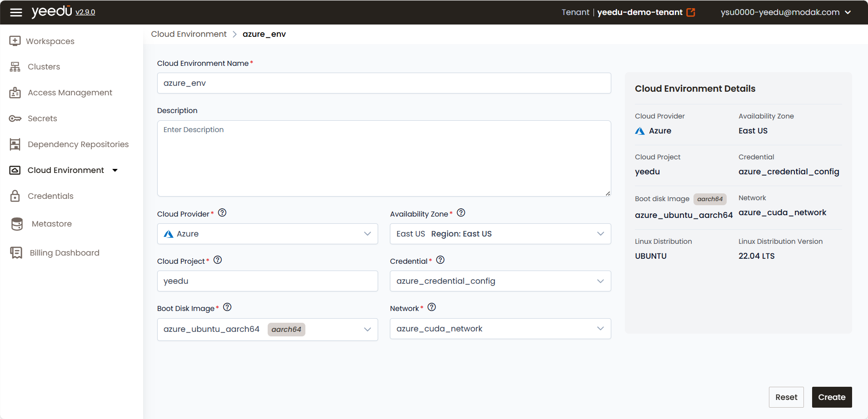Click Azure logo in details panel

640,131
